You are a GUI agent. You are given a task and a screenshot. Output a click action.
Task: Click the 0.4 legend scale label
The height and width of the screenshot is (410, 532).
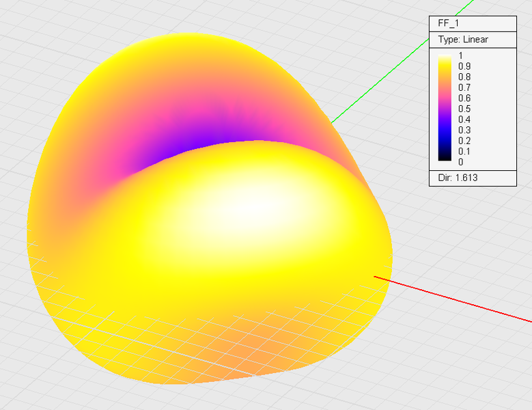click(464, 120)
